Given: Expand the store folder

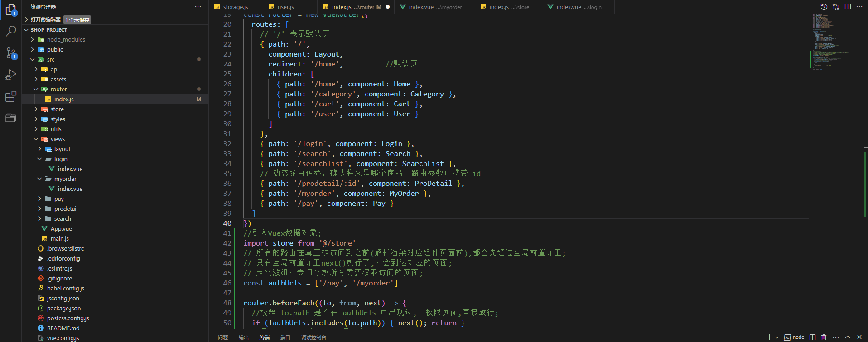Looking at the screenshot, I should 36,109.
